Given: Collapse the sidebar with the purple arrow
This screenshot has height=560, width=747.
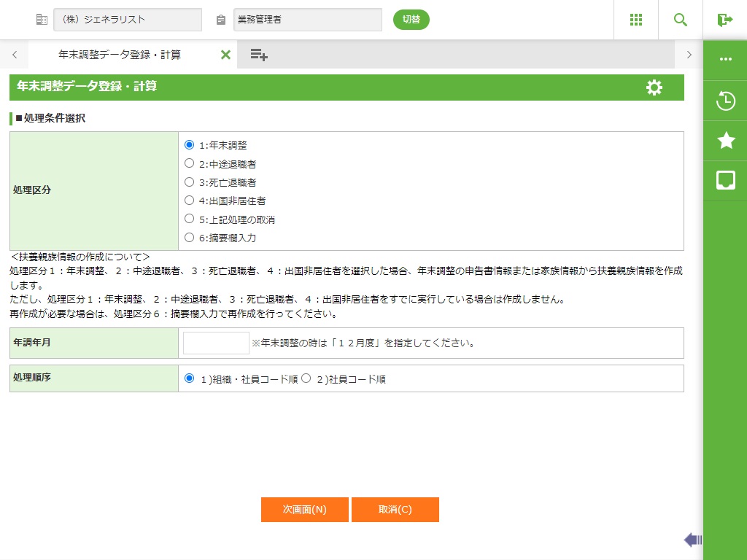Looking at the screenshot, I should [x=692, y=540].
